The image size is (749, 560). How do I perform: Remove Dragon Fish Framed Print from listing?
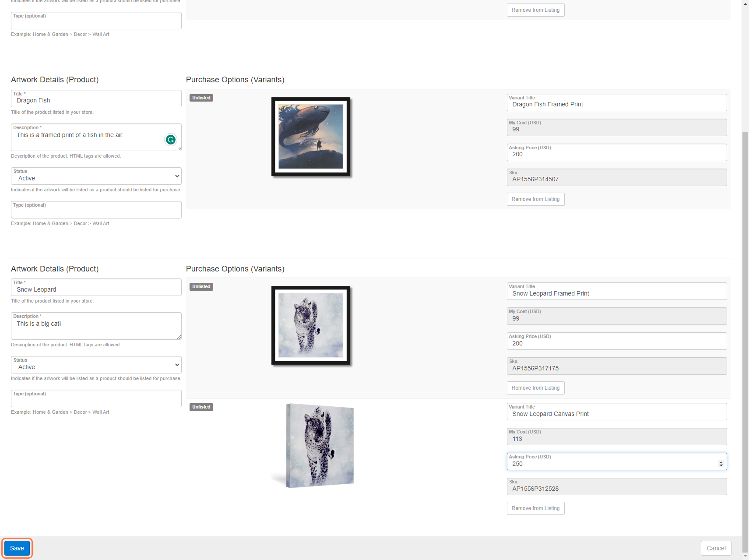[x=535, y=199]
